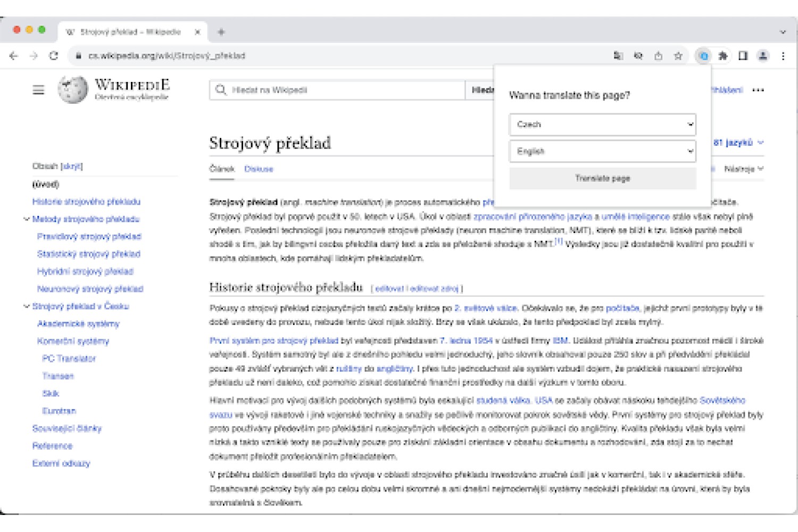Open the Chrome three-dot menu
This screenshot has height=532, width=798.
click(x=783, y=56)
